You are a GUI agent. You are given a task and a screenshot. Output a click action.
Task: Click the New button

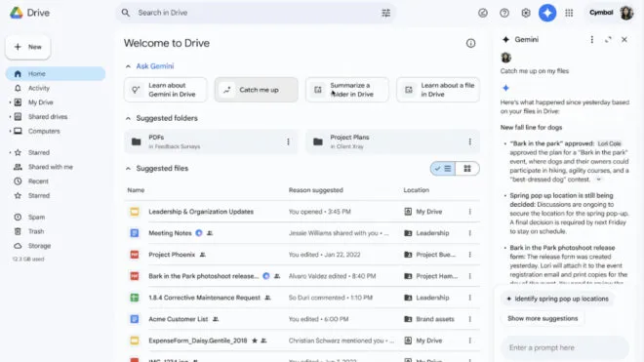(x=28, y=47)
